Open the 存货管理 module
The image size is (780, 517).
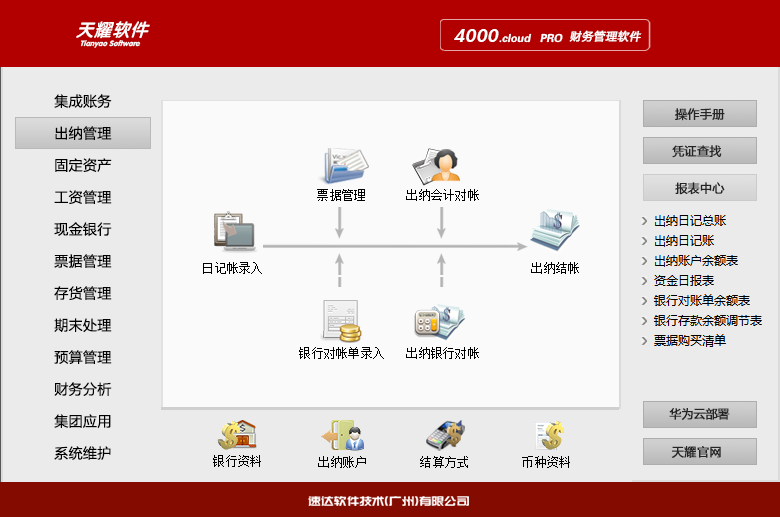tap(83, 294)
